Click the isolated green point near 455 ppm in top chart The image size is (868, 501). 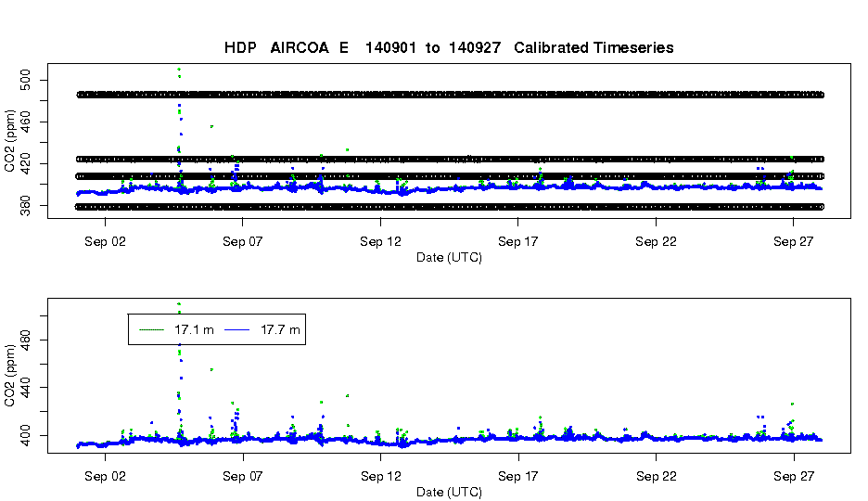pos(211,127)
